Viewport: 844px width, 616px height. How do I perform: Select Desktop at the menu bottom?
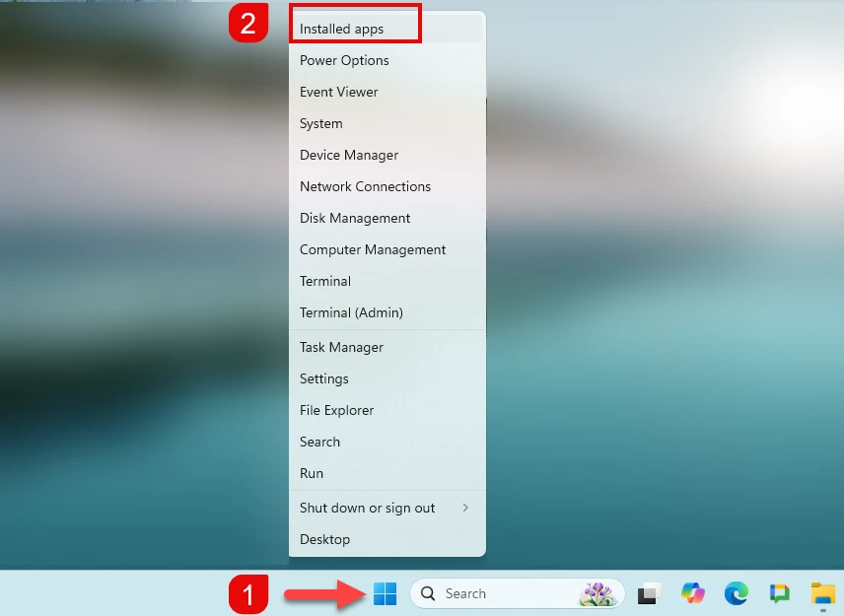pyautogui.click(x=387, y=539)
